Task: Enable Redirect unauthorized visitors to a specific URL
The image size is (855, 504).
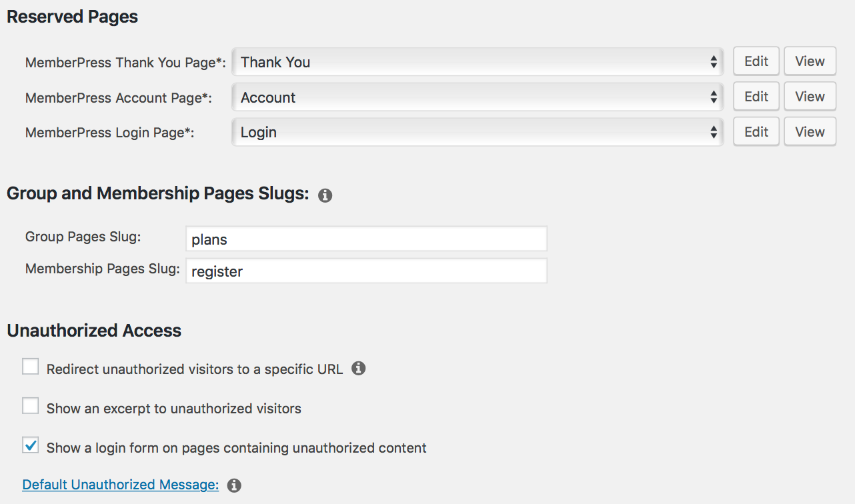Action: (31, 367)
